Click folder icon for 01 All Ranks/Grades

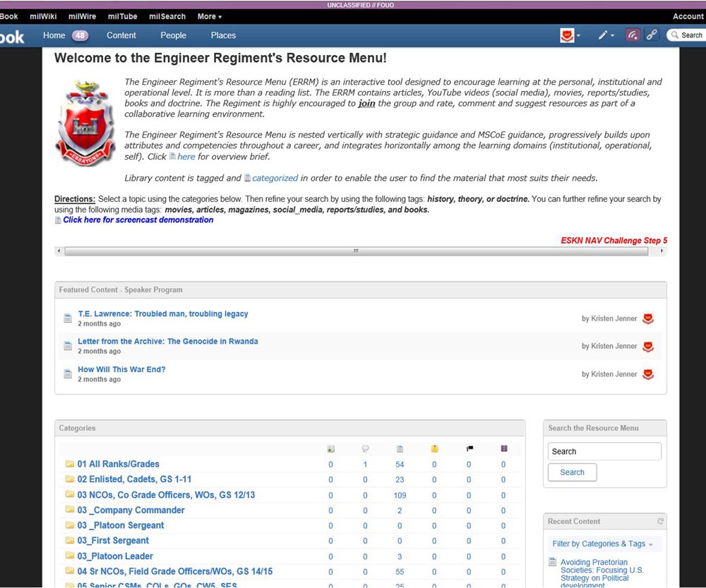(70, 463)
